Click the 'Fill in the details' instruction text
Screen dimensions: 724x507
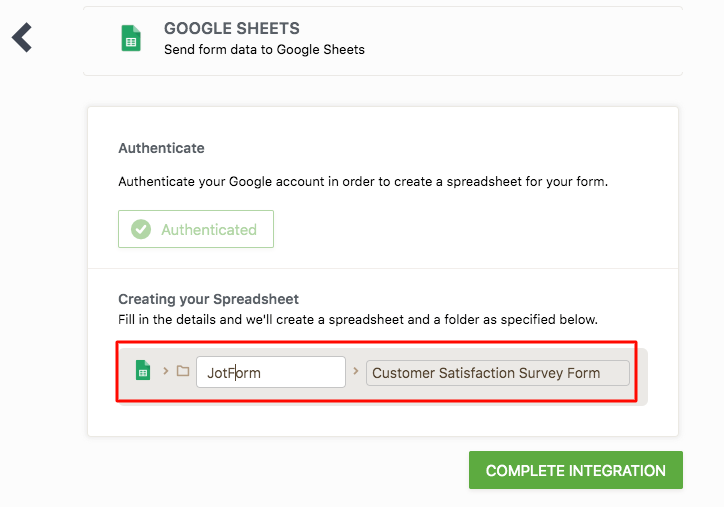(x=357, y=319)
